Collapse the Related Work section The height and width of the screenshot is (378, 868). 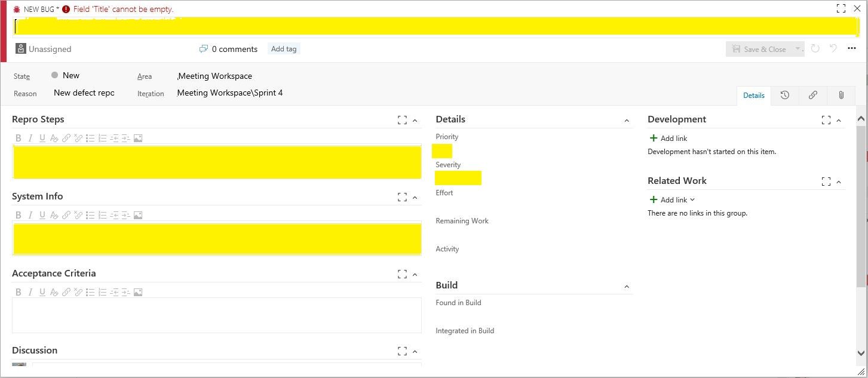839,182
